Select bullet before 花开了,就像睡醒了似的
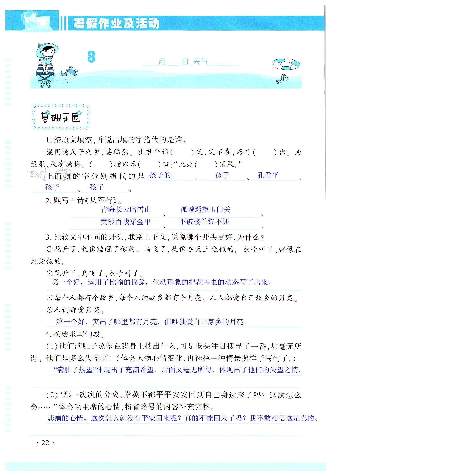Image resolution: width=466 pixels, height=476 pixels. 49,249
